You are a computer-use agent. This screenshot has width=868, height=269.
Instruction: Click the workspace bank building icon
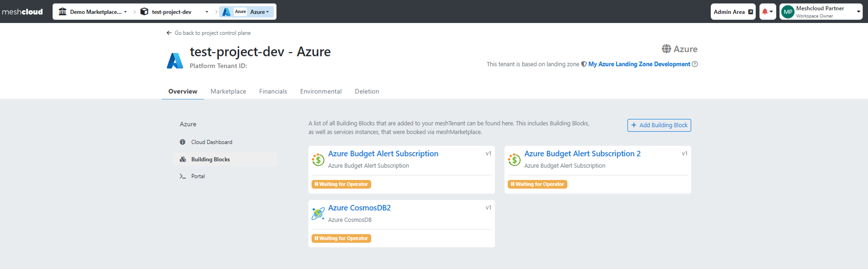click(x=62, y=12)
